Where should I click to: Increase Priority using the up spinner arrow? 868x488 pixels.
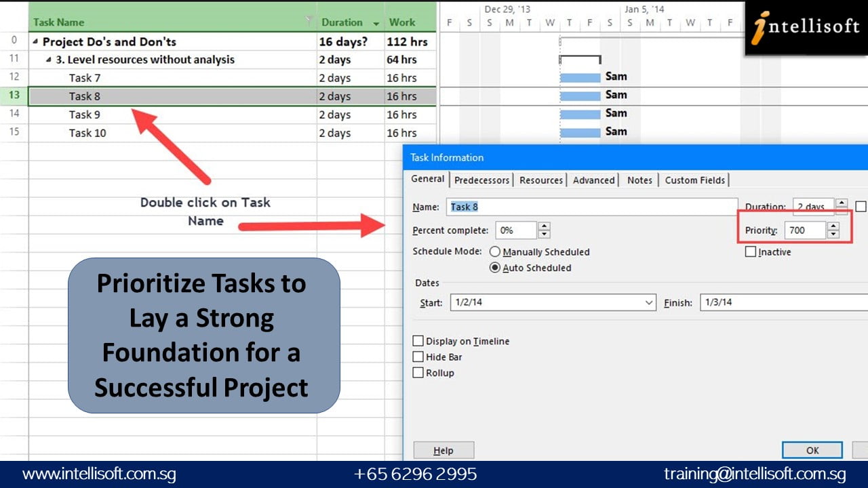click(x=833, y=226)
